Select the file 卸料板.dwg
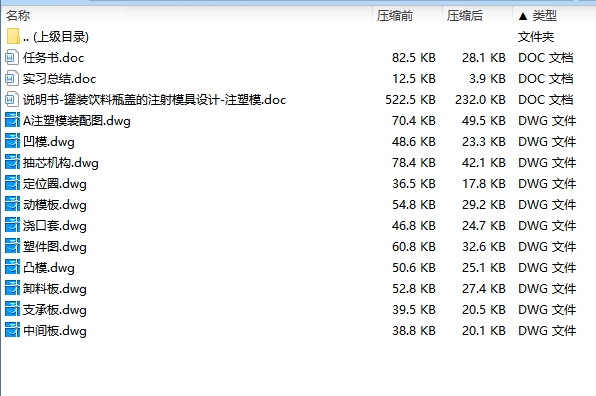Screen dimensions: 596x396 tap(55, 289)
